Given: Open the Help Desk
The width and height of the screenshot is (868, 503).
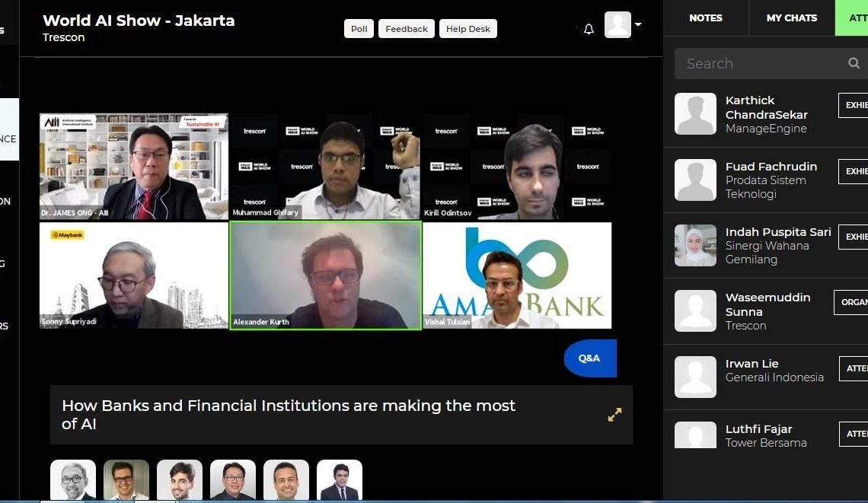Looking at the screenshot, I should pyautogui.click(x=468, y=29).
